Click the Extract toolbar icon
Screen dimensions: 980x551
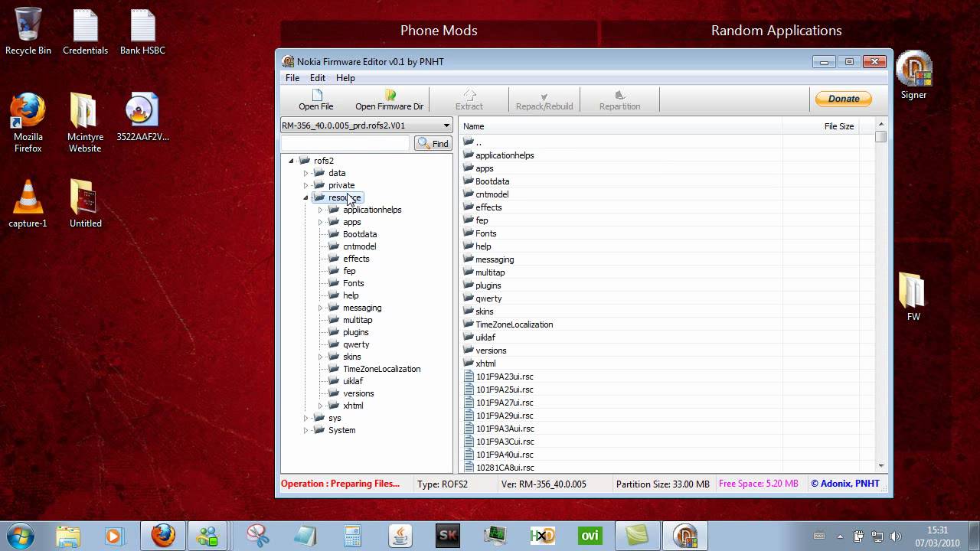469,95
